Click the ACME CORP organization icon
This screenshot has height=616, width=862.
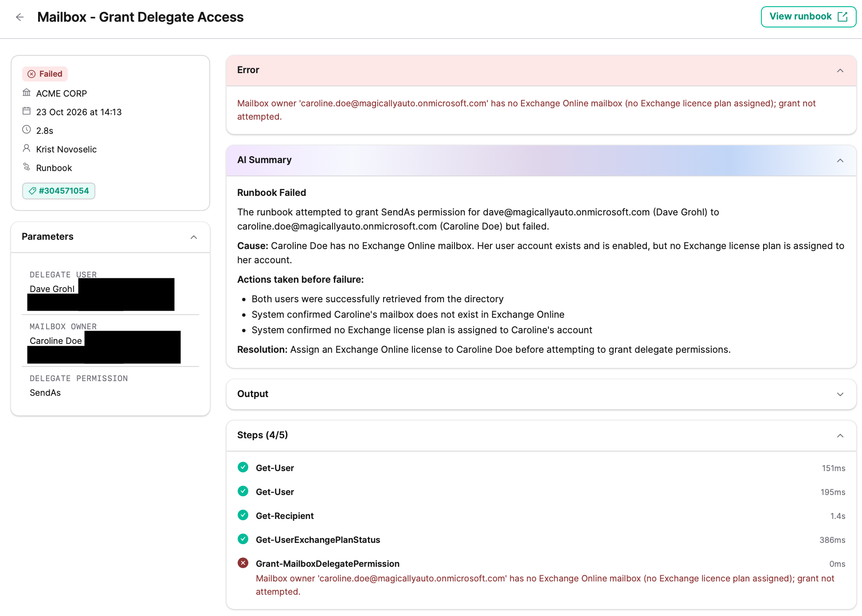(27, 93)
